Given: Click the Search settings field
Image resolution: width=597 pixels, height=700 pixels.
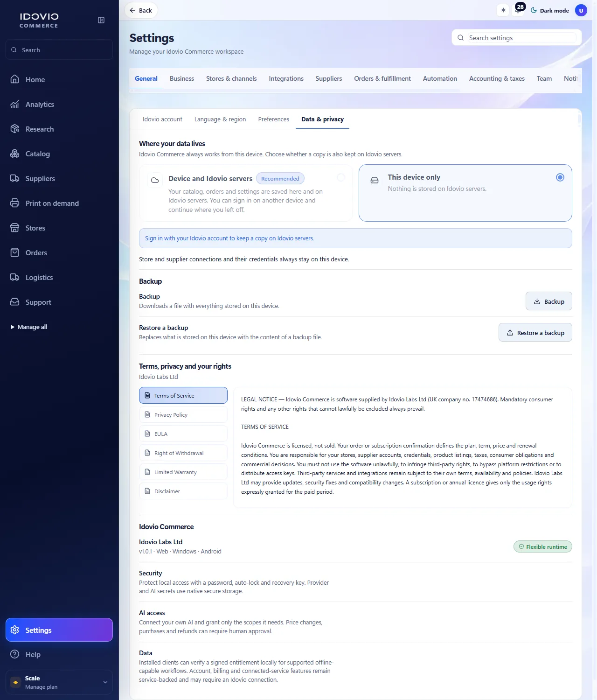Looking at the screenshot, I should tap(517, 38).
